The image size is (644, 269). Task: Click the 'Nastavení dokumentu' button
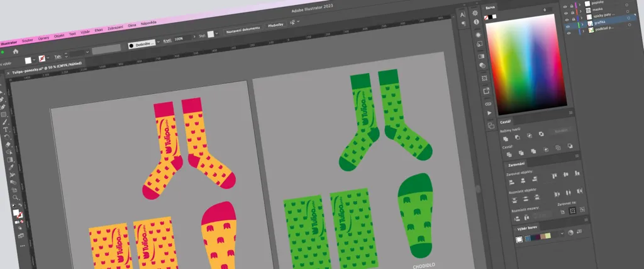(x=243, y=31)
